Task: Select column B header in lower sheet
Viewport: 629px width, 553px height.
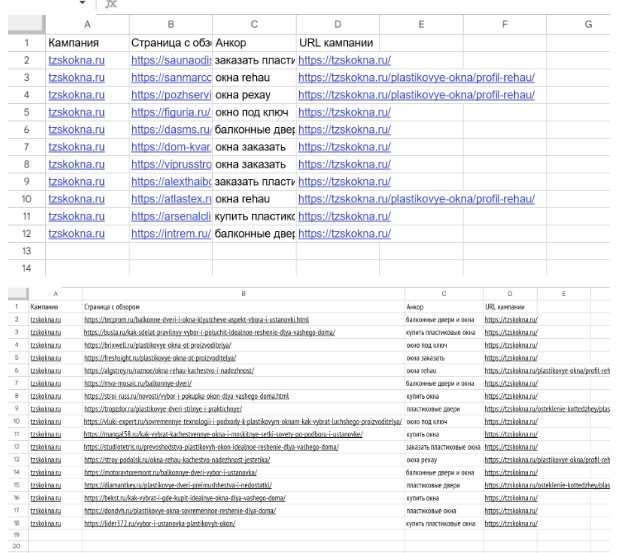Action: [x=242, y=294]
